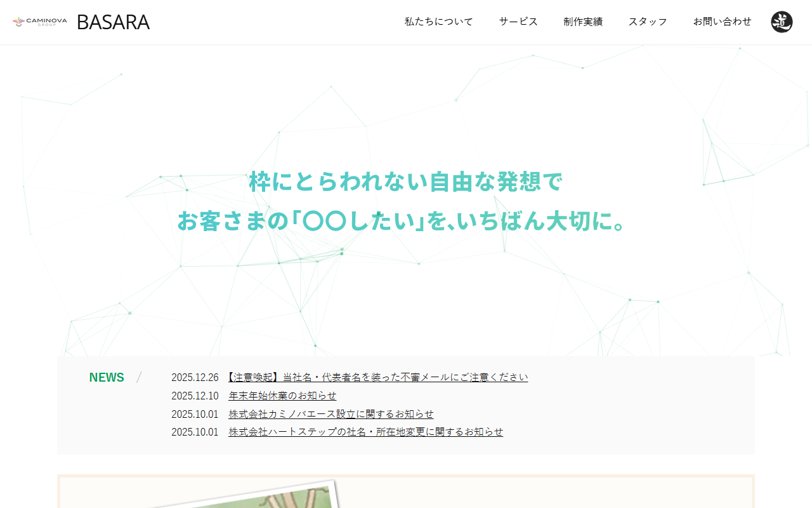This screenshot has width=812, height=508.
Task: Open the ハートステップ社名・所在地変更 announcement
Action: click(365, 431)
